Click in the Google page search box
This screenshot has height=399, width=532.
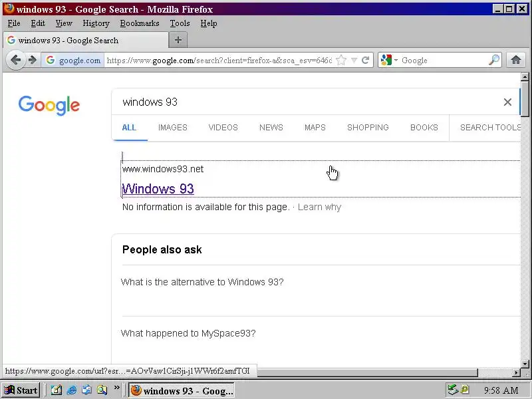click(x=305, y=102)
